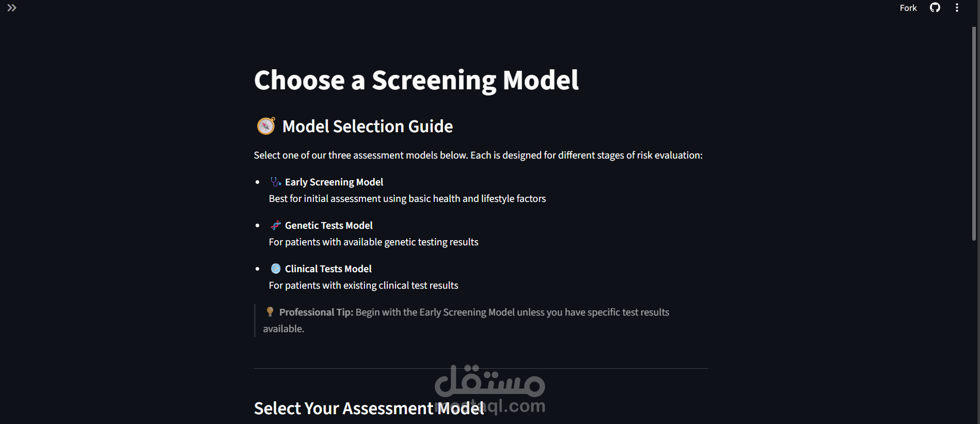The height and width of the screenshot is (424, 980).
Task: Open the three-dot main menu
Action: pos(957,8)
